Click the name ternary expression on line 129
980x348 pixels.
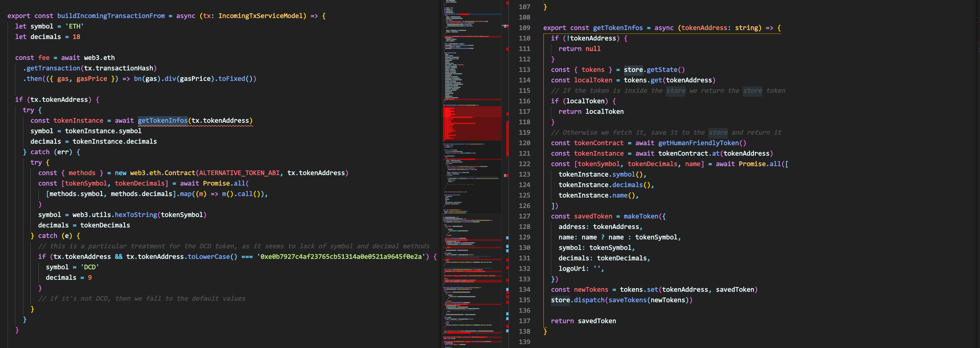(x=629, y=237)
